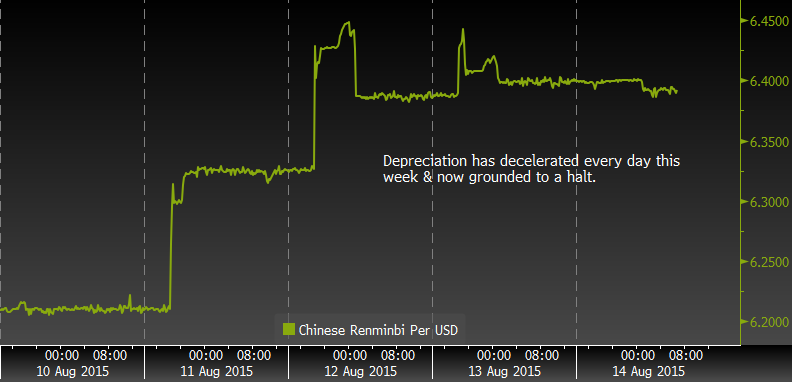Click the green Chinese Renminbi legend swatch
Viewport: 792px width, 382px height.
(288, 330)
